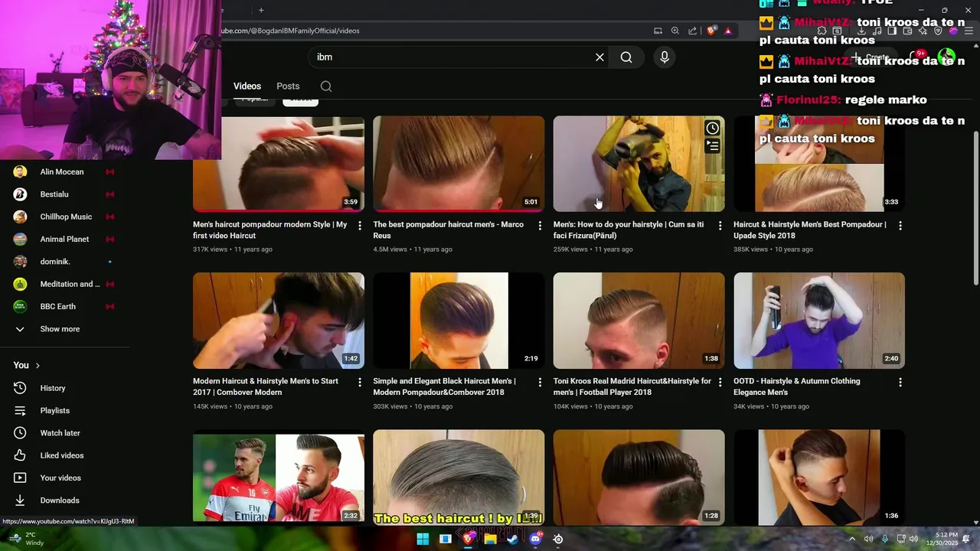
Task: Click Brave Shields icon in address bar
Action: (711, 31)
